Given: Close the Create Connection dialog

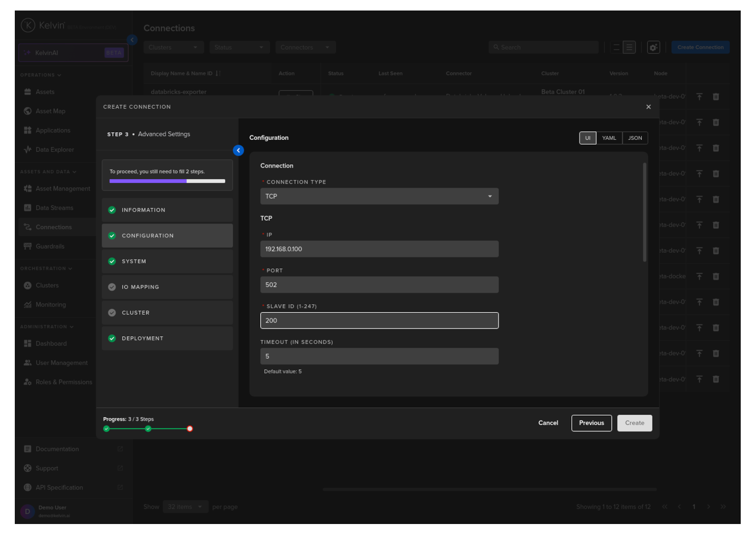Looking at the screenshot, I should pyautogui.click(x=648, y=107).
